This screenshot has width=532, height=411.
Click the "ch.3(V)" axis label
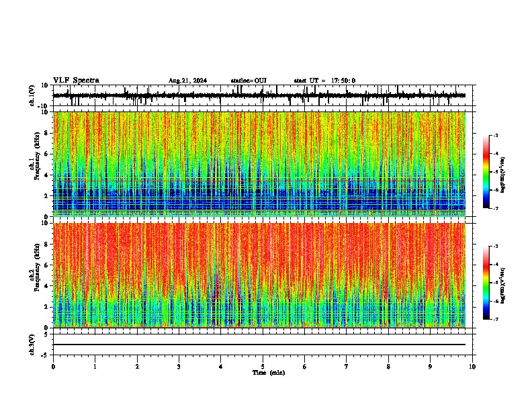(x=32, y=345)
